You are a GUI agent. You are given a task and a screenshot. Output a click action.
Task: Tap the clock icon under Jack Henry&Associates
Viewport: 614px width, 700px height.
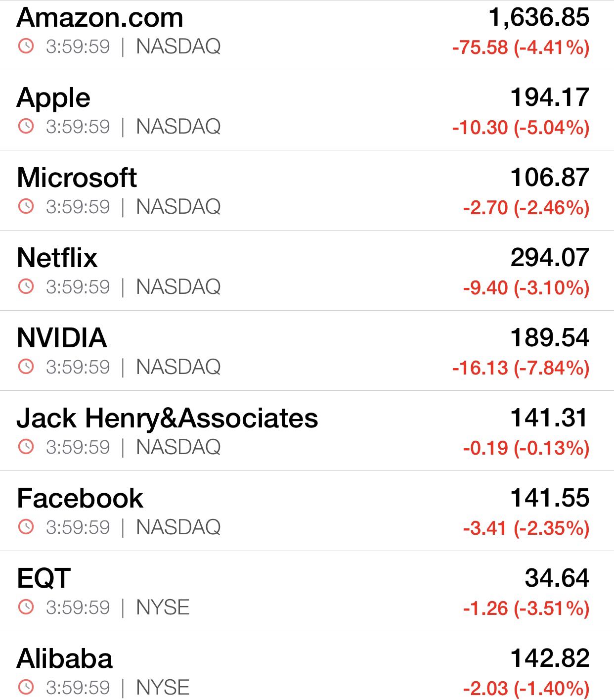26,447
